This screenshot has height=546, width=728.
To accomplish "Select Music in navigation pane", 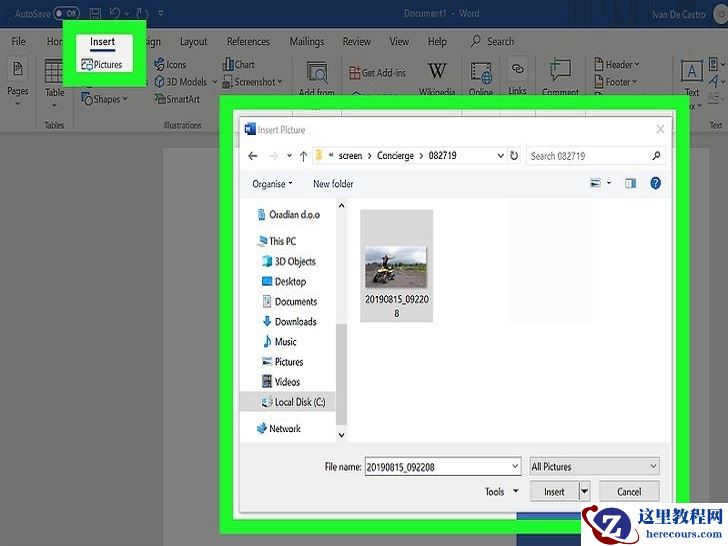I will pos(279,342).
